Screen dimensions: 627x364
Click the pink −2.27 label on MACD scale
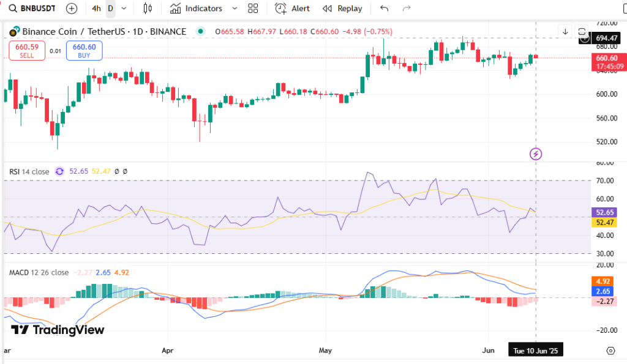(x=604, y=301)
